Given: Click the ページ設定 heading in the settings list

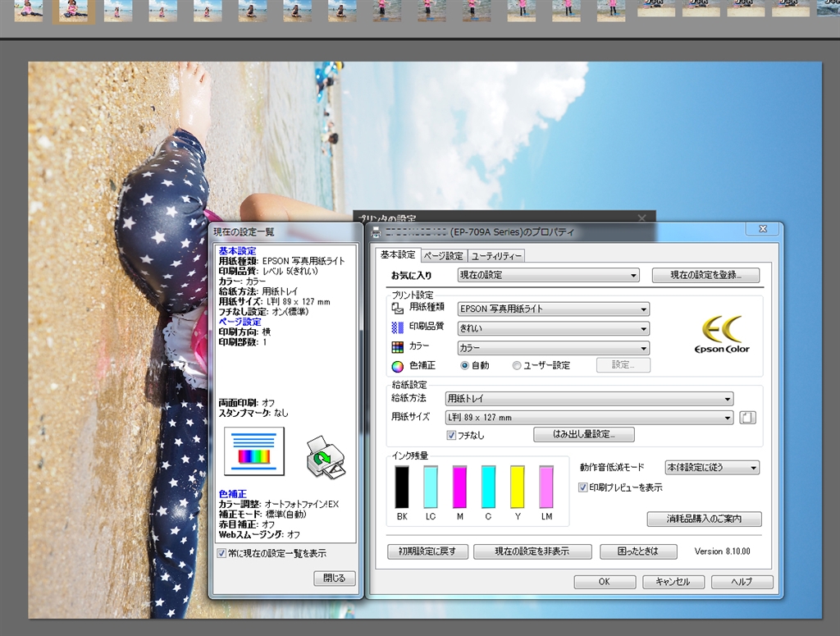Looking at the screenshot, I should (x=240, y=322).
